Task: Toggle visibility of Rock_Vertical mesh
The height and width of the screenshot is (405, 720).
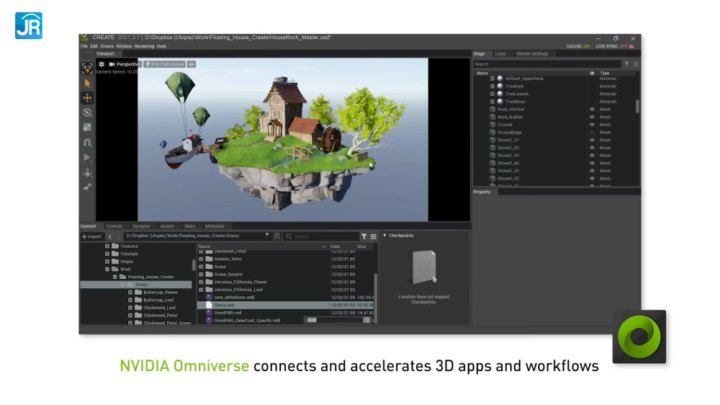Action: coord(591,109)
